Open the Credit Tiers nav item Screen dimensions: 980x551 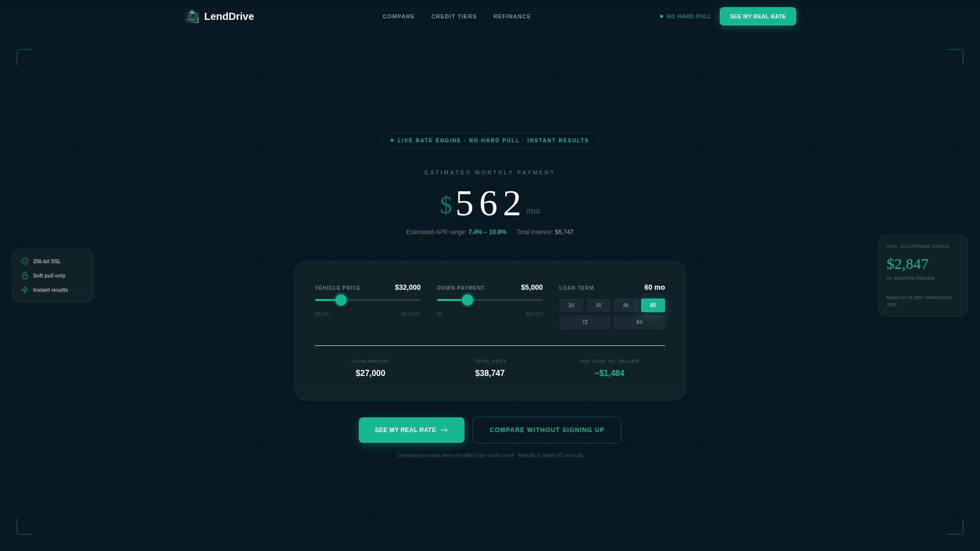[x=454, y=16]
